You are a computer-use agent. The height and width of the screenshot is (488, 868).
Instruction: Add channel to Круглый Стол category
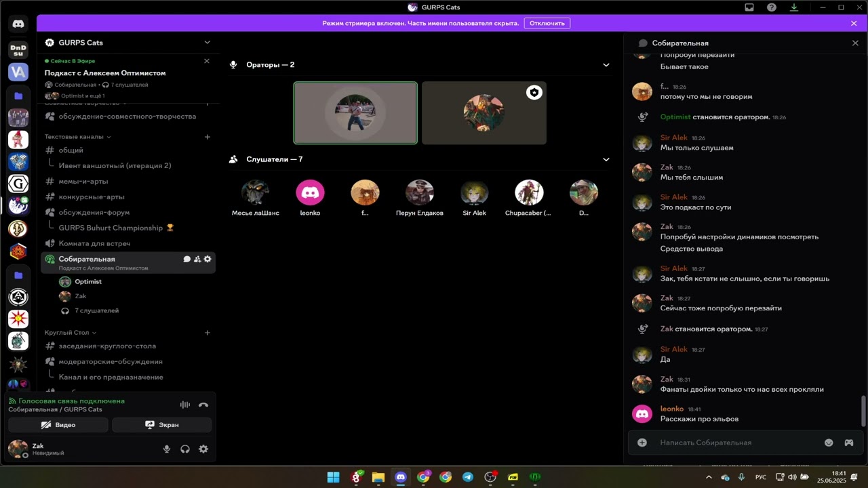(x=208, y=333)
